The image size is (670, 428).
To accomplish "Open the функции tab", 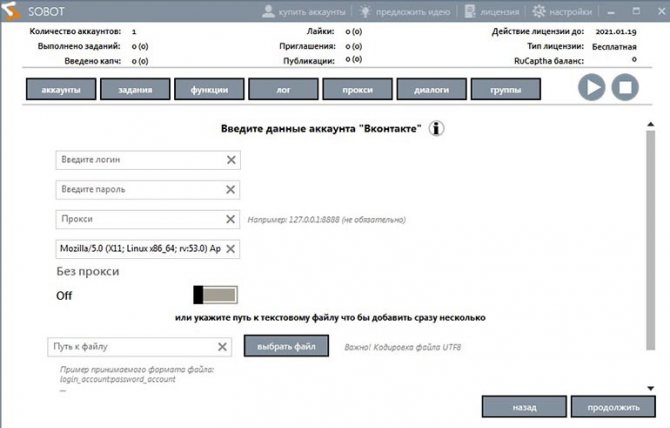I will (x=209, y=89).
